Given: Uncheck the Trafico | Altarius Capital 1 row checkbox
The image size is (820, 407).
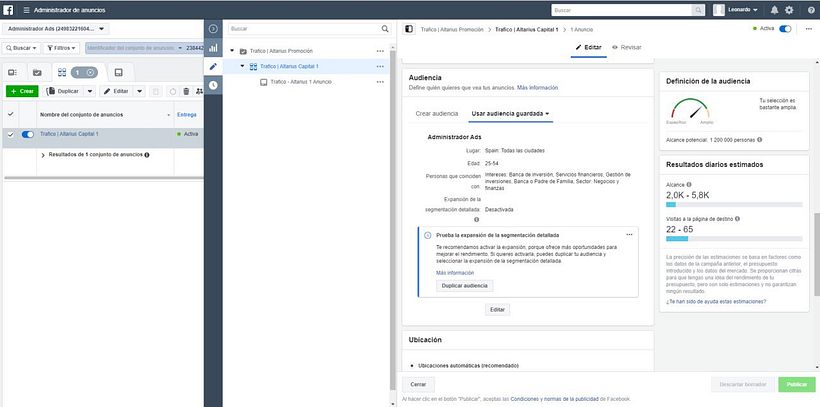Looking at the screenshot, I should [x=10, y=134].
